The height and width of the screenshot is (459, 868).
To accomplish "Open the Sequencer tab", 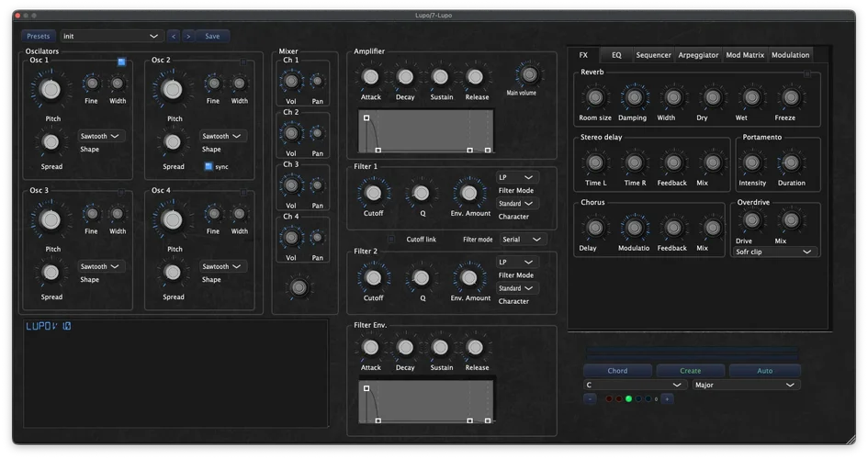I will pos(653,55).
